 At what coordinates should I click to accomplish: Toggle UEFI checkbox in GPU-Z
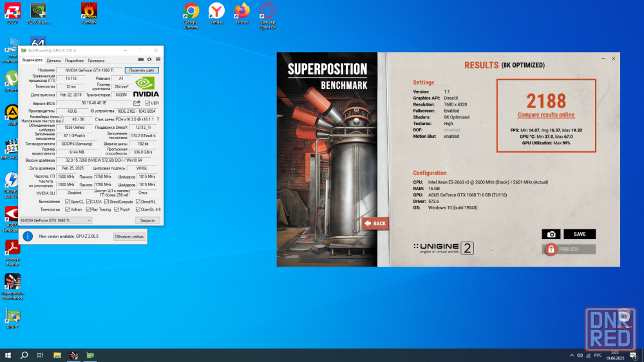pyautogui.click(x=148, y=103)
